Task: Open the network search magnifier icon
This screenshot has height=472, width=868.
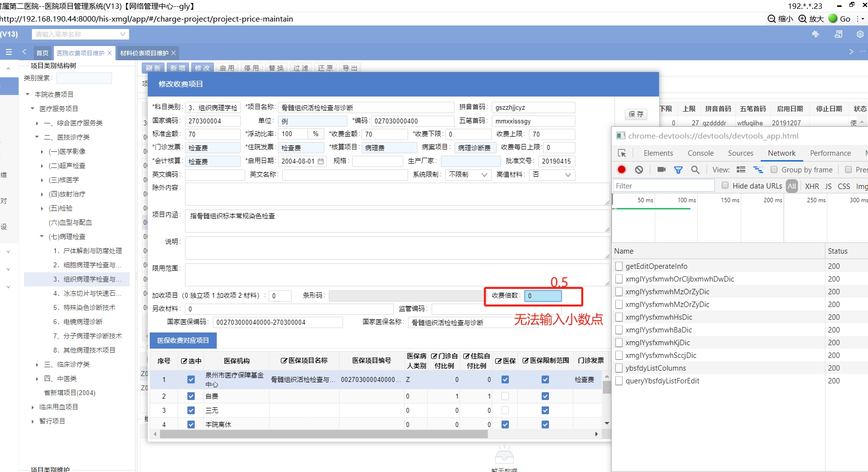Action: coord(695,169)
